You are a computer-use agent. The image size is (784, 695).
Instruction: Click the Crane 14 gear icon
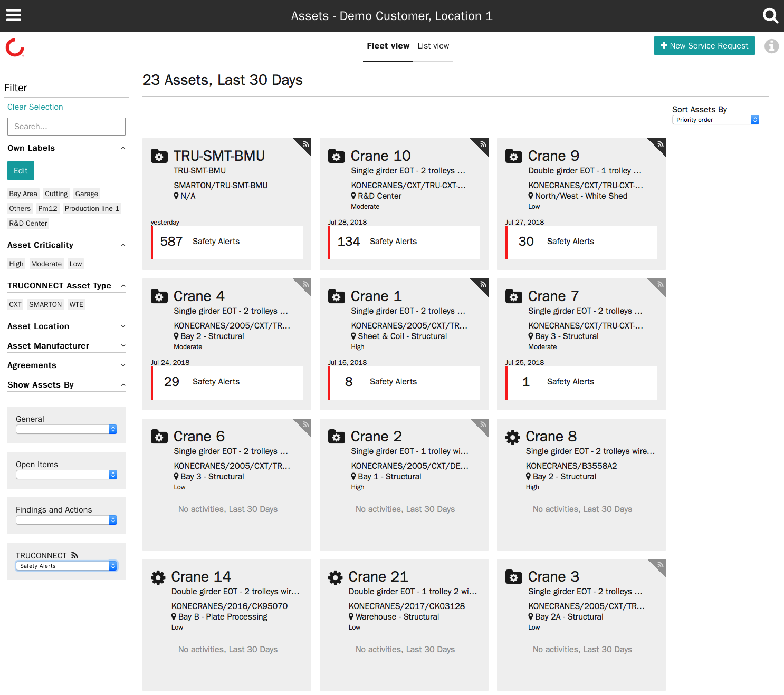click(x=158, y=577)
